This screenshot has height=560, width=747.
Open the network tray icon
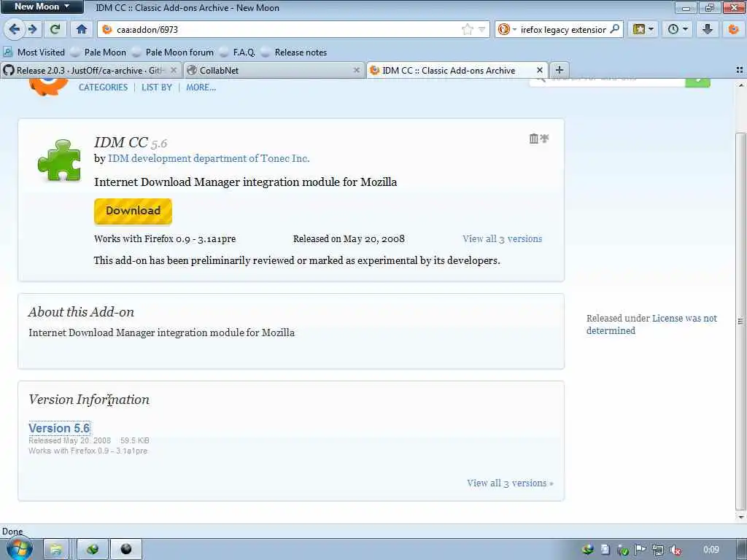(657, 550)
